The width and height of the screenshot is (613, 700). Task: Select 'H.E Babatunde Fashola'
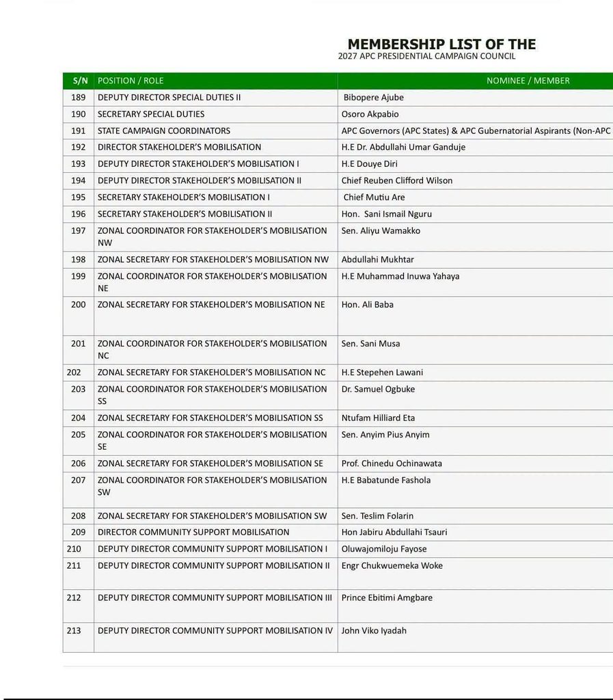coord(386,481)
